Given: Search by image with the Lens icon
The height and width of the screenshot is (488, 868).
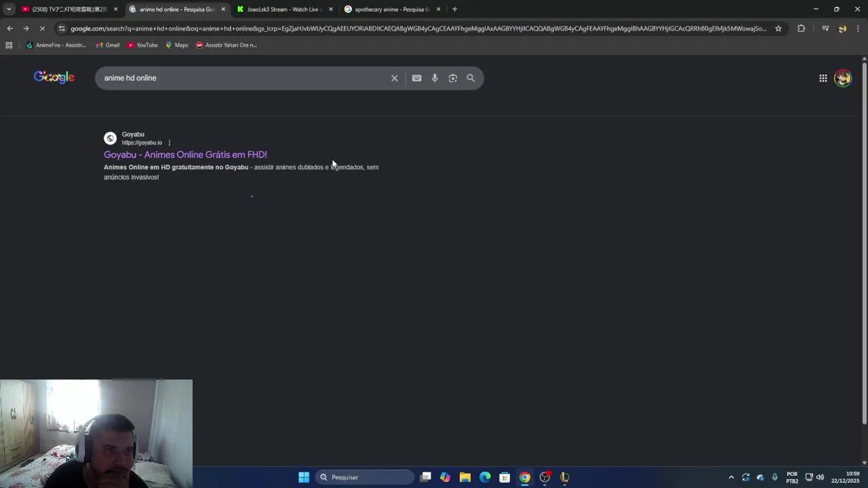Looking at the screenshot, I should click(x=453, y=78).
